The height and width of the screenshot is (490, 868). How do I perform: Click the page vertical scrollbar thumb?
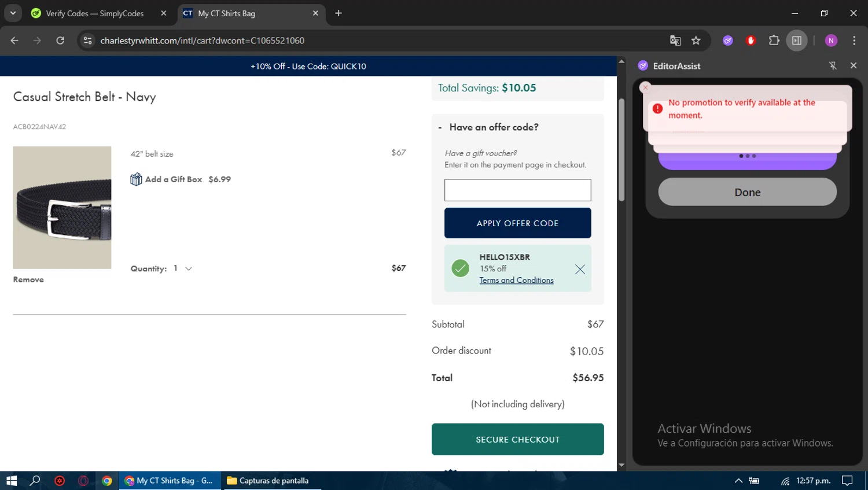[x=621, y=150]
